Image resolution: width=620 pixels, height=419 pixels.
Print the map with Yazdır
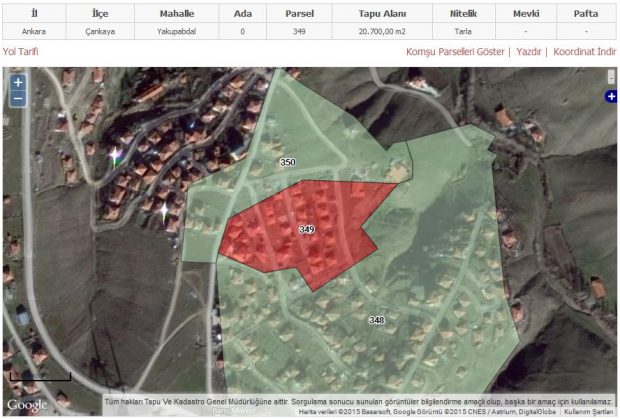(x=528, y=51)
